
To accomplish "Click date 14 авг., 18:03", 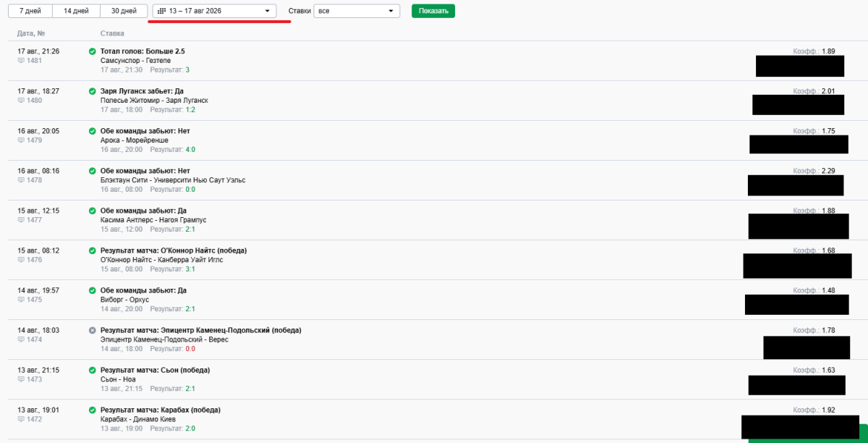I will (x=38, y=330).
